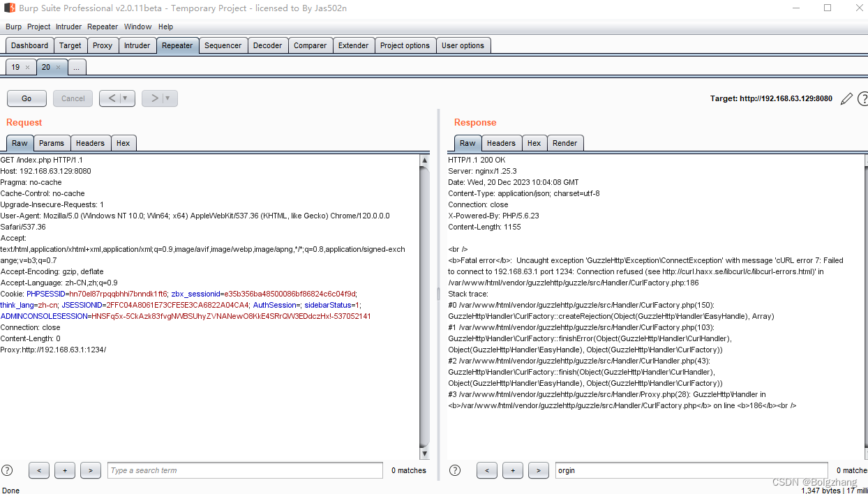Image resolution: width=868 pixels, height=494 pixels.
Task: Click the Proxy header line in request
Action: tap(53, 350)
